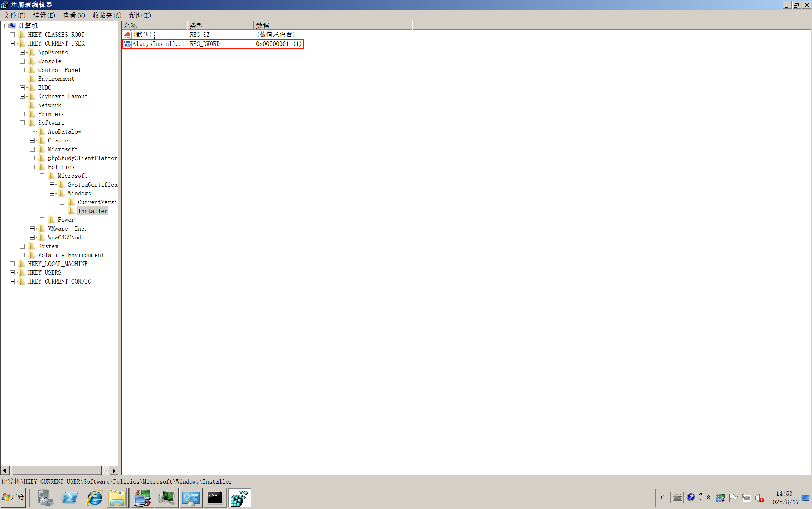Show hidden tray icons chevron
Image resolution: width=812 pixels, height=509 pixels.
coord(708,497)
